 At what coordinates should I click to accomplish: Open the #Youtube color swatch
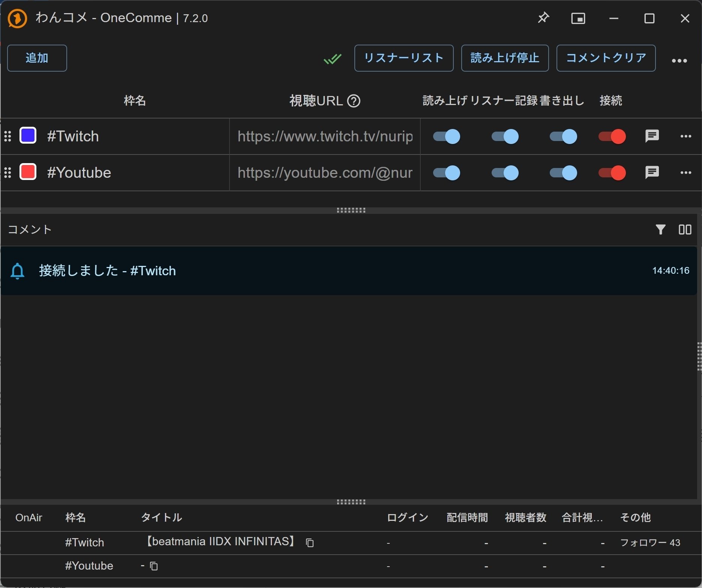click(x=28, y=172)
